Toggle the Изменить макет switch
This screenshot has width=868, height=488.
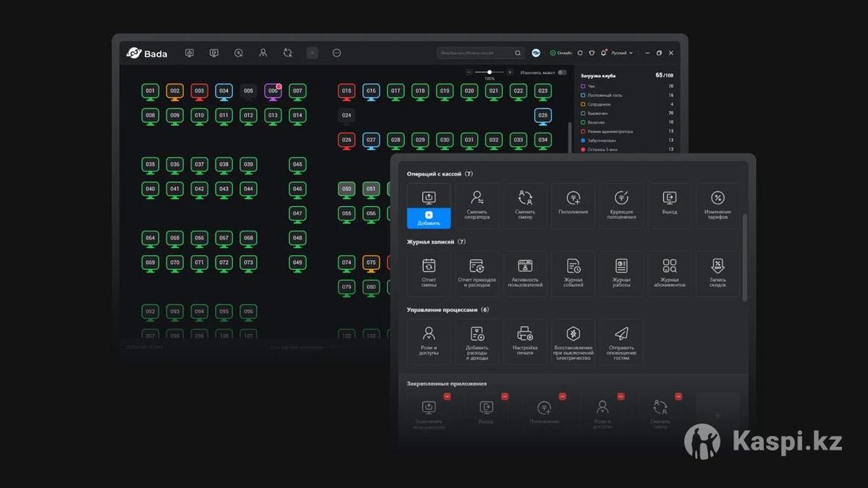click(x=562, y=72)
